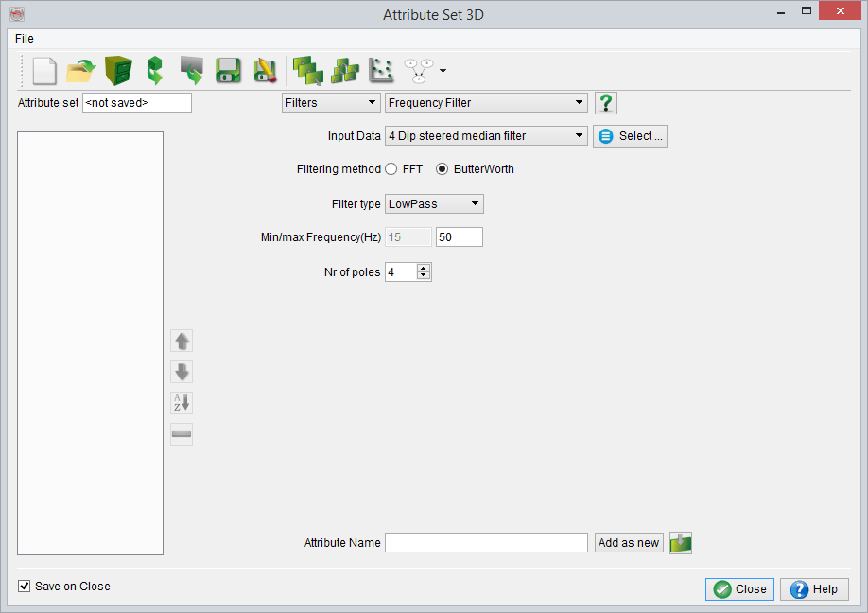
Task: Click the Attribute Name text field
Action: point(486,543)
